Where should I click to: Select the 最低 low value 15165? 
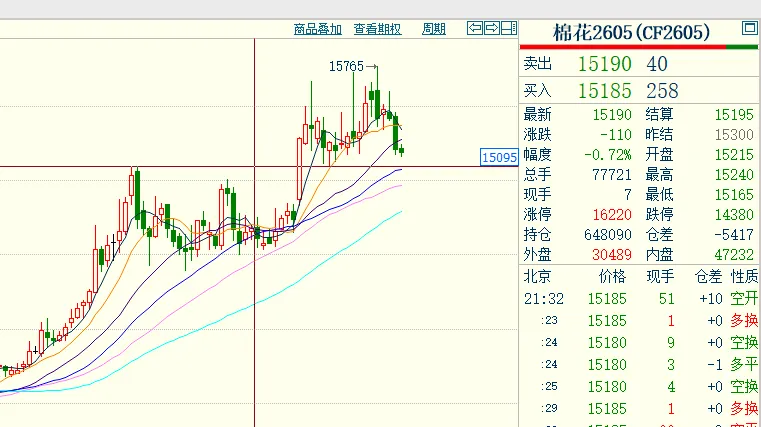click(734, 195)
